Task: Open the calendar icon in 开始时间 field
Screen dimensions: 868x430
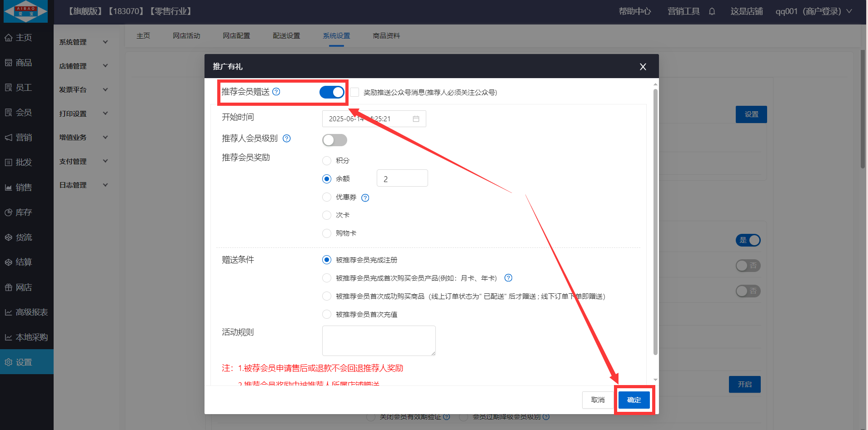Action: coord(416,119)
